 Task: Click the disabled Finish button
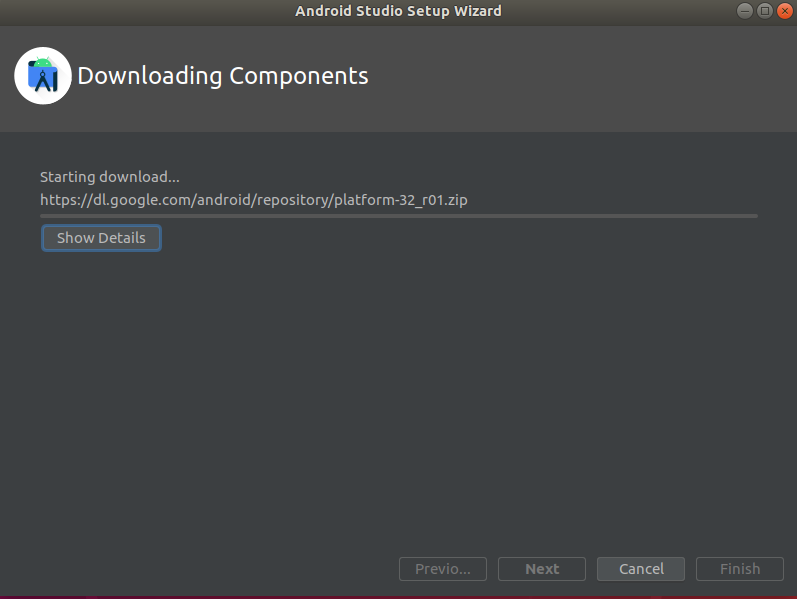click(740, 568)
